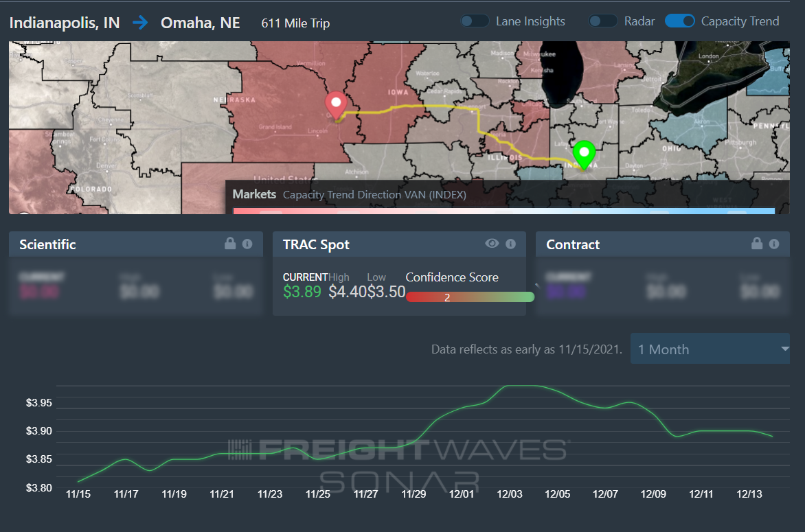Click the lock icon on Scientific panel
Screen dimensions: 805x532
230,244
